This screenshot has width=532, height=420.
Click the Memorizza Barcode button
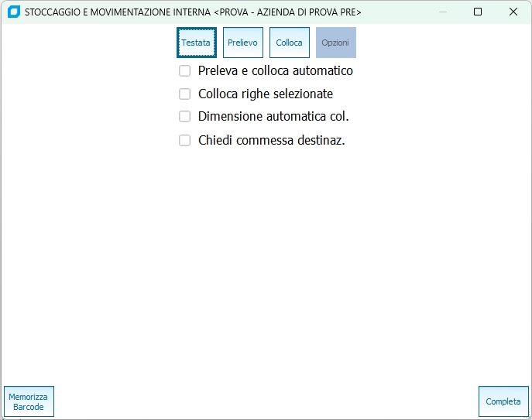(29, 401)
